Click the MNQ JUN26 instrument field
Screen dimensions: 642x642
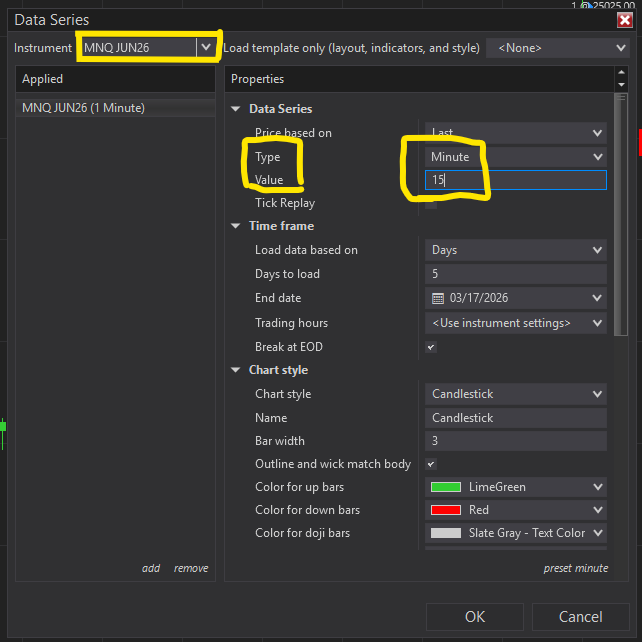click(x=138, y=47)
